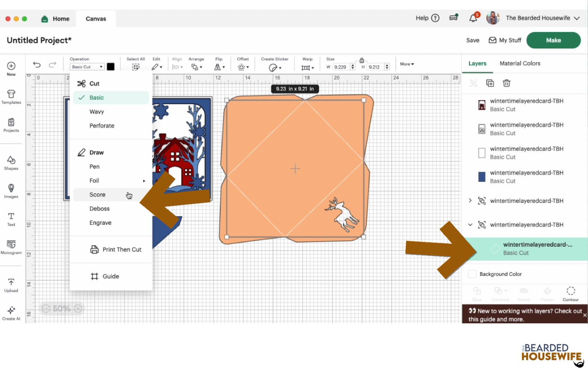This screenshot has width=588, height=374.
Task: Choose Score from the Draw menu
Action: click(97, 194)
